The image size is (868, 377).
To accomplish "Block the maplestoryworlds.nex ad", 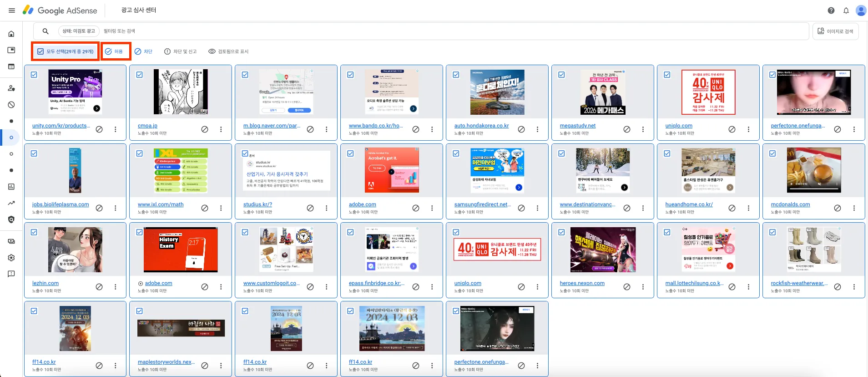I will pos(205,366).
